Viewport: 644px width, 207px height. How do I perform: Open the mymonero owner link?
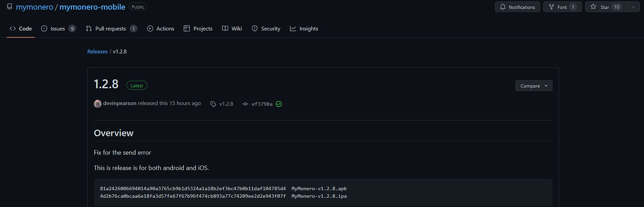[x=34, y=7]
